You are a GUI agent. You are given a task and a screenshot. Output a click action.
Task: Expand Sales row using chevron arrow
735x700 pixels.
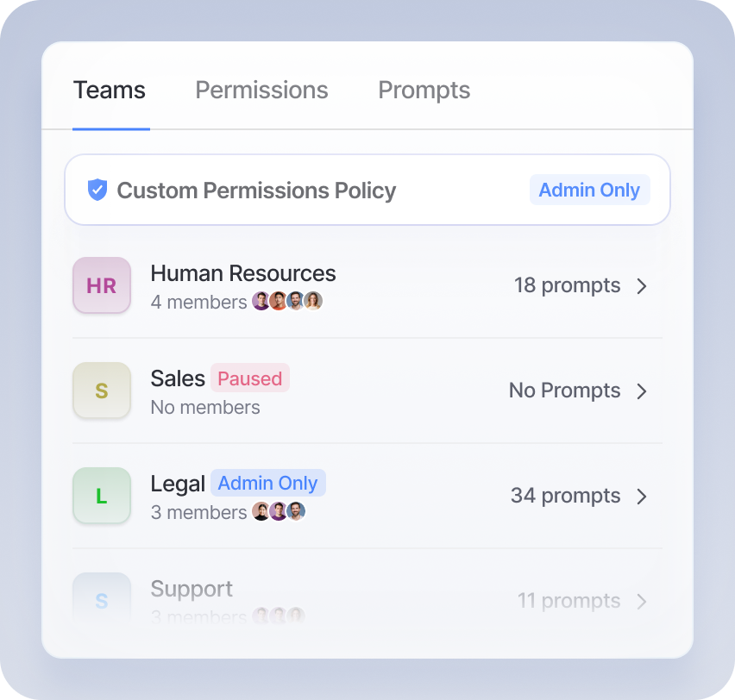click(642, 391)
